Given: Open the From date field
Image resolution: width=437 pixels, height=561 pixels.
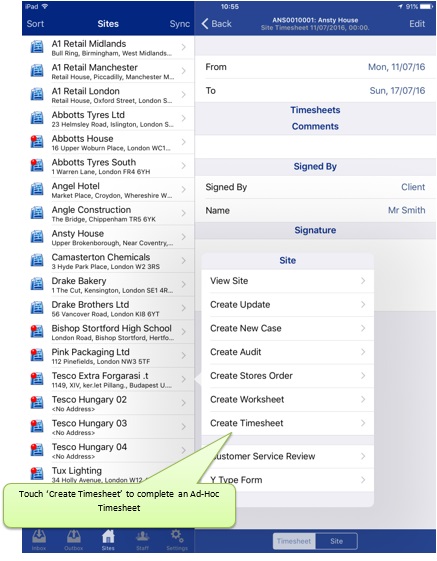Looking at the screenshot, I should pos(315,67).
